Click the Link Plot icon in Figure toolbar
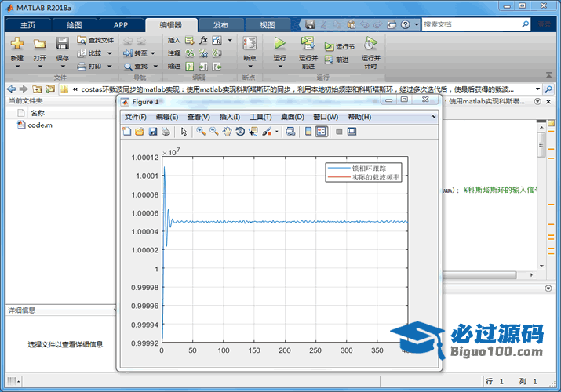 [x=290, y=132]
